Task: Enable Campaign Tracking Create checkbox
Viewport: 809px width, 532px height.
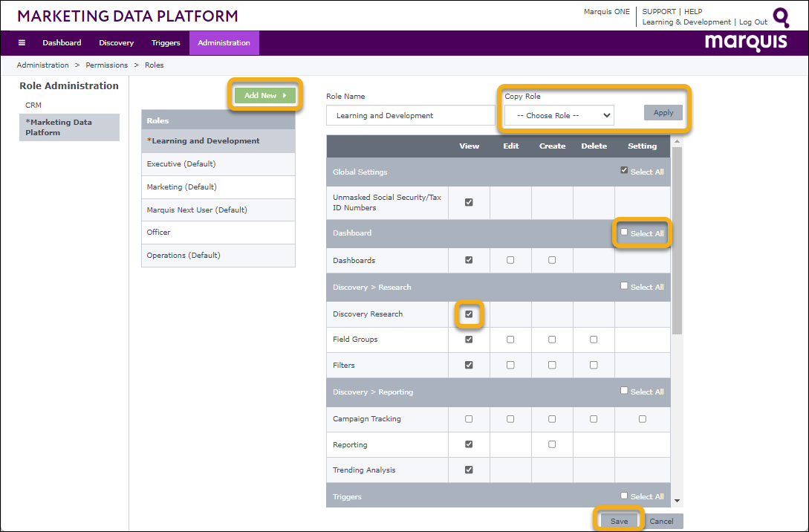Action: pos(552,419)
